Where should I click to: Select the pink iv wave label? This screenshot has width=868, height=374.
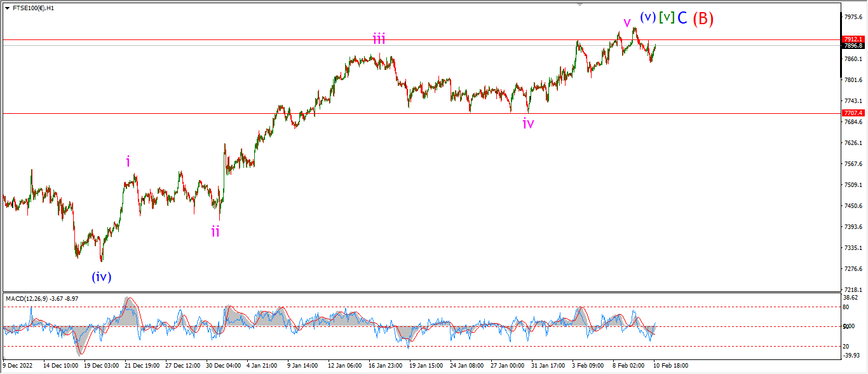pyautogui.click(x=528, y=123)
